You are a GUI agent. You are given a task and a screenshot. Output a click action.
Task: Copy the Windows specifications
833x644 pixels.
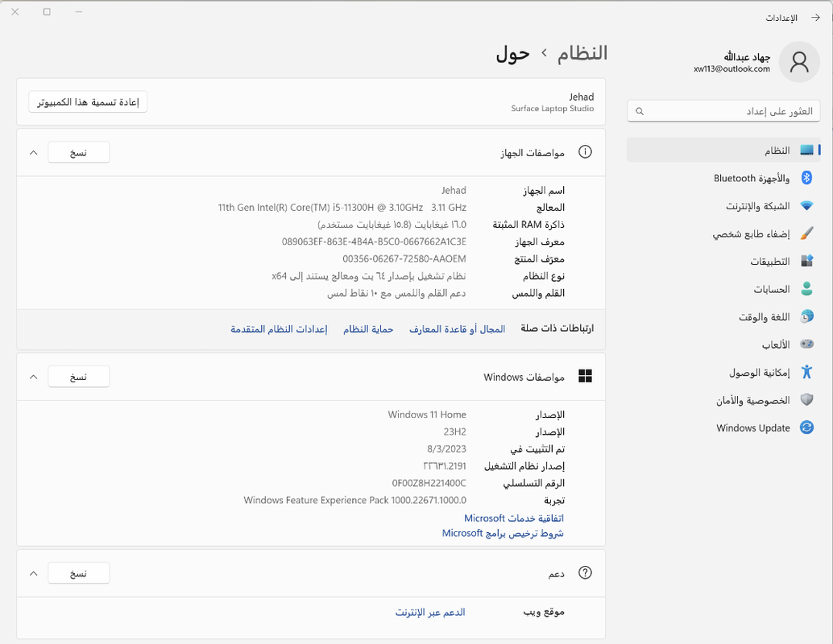pyautogui.click(x=79, y=377)
